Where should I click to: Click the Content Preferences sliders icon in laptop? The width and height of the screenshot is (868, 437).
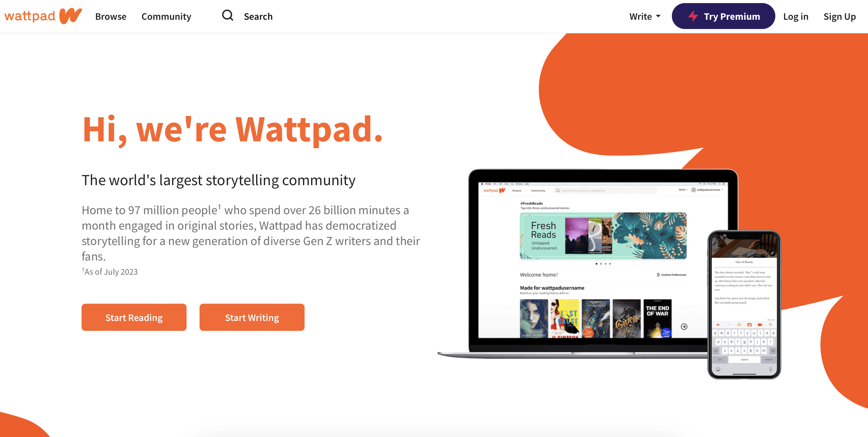tap(658, 275)
